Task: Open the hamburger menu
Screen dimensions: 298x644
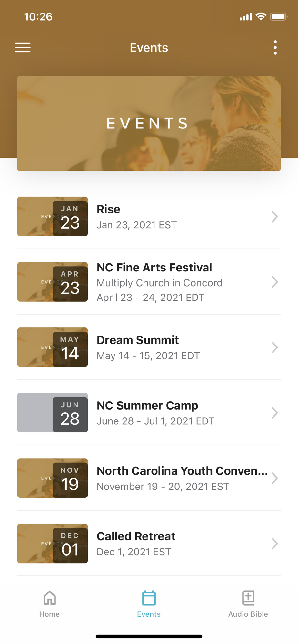Action: 23,48
